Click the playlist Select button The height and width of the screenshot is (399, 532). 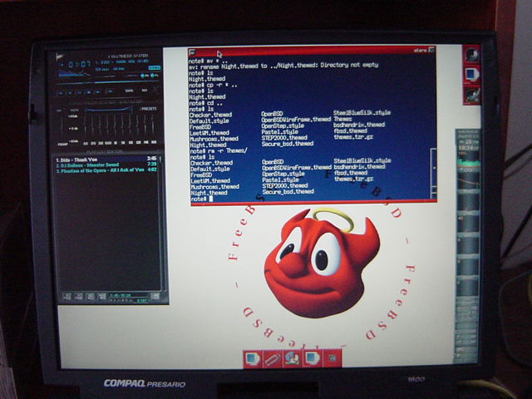pos(91,296)
